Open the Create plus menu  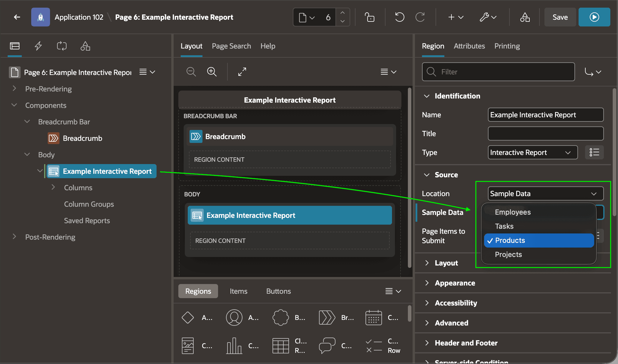click(456, 17)
